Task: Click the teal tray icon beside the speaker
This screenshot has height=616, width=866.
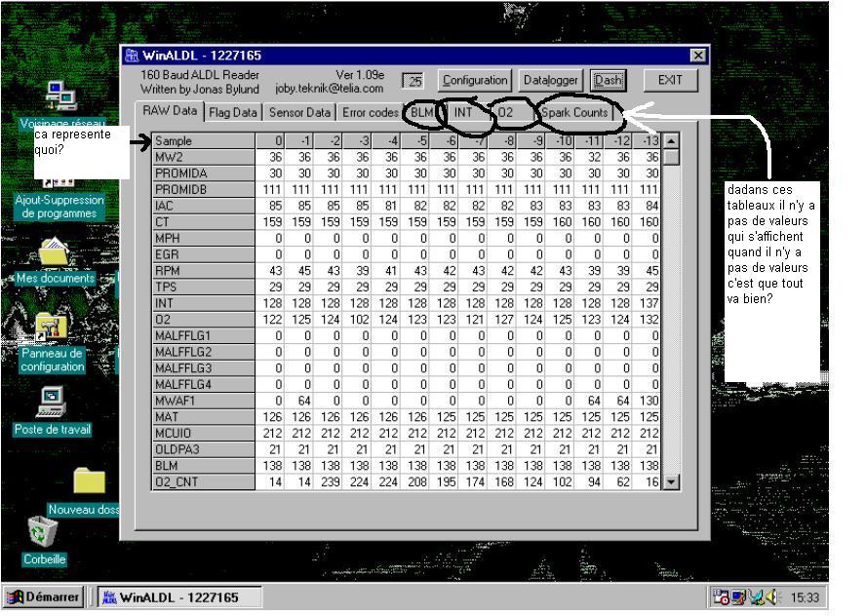Action: (x=756, y=597)
